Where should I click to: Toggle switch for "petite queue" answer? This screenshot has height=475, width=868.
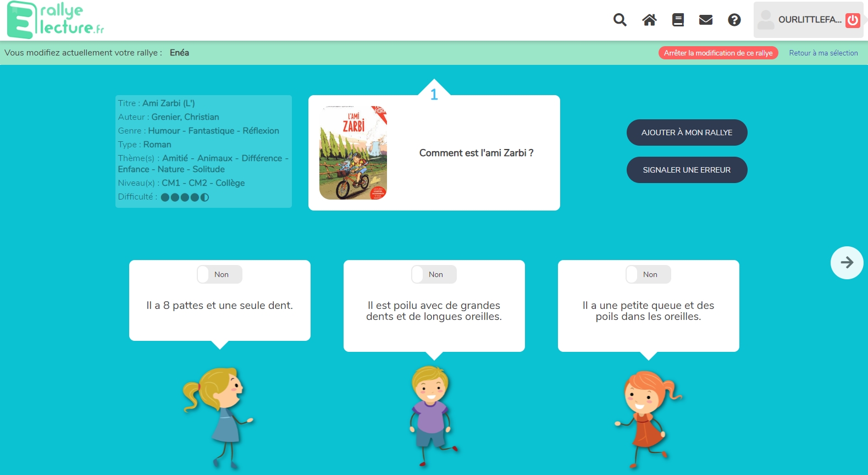[x=649, y=274]
